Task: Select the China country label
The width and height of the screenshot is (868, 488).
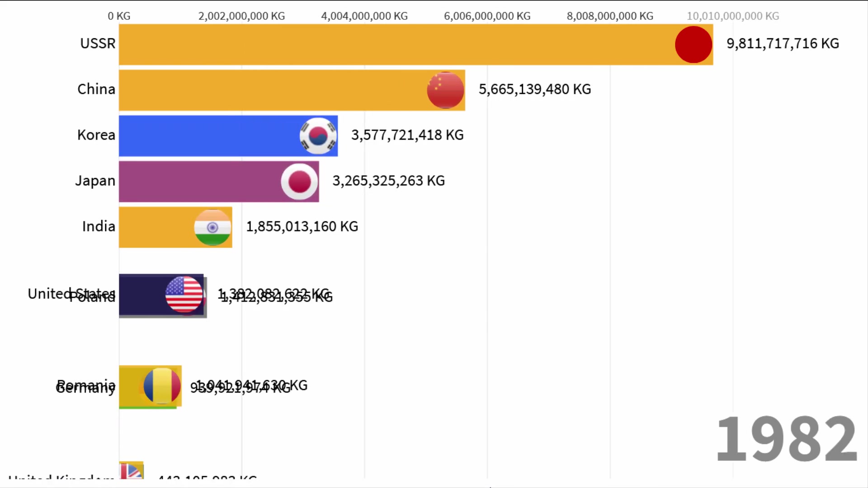Action: 96,89
